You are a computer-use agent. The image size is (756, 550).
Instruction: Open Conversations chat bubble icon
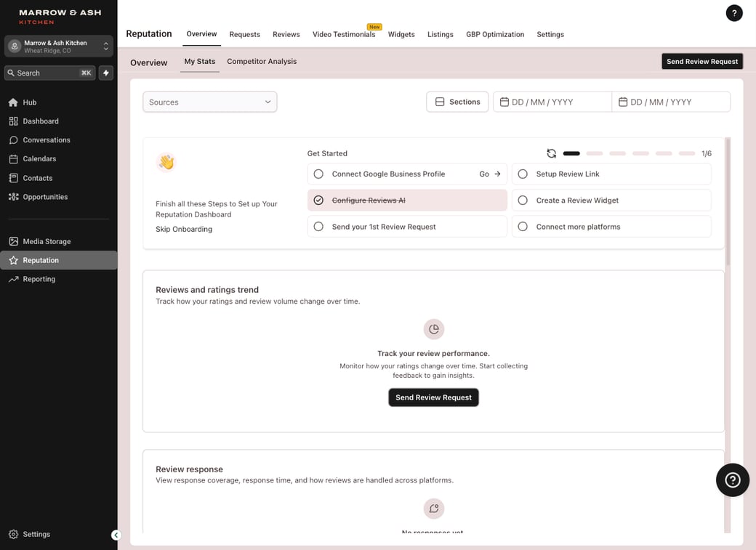click(13, 139)
